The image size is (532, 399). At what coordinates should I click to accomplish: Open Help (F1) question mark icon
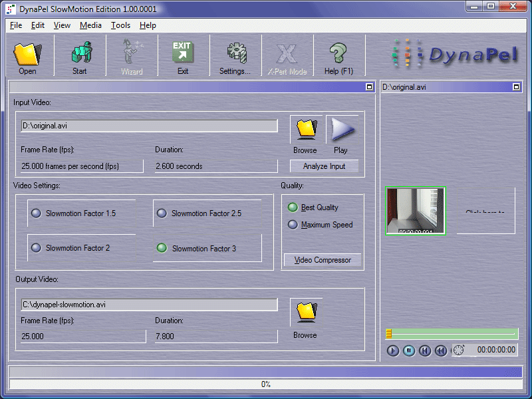338,57
